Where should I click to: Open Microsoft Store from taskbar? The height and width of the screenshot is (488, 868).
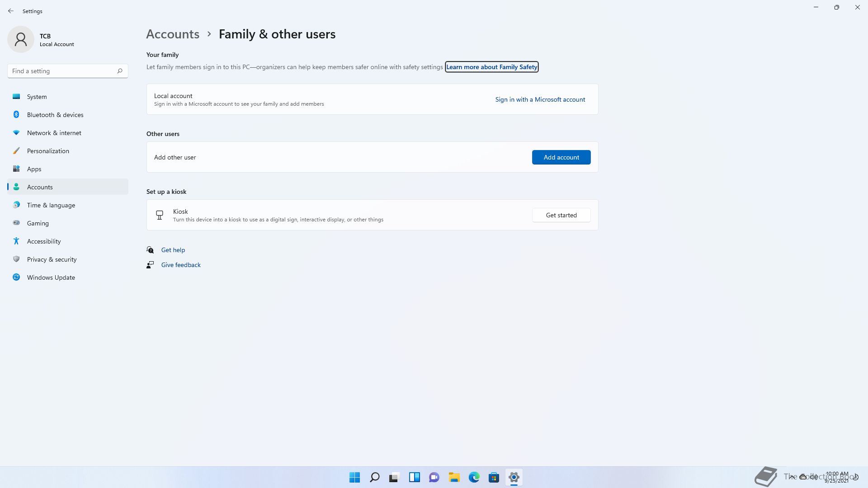coord(494,477)
